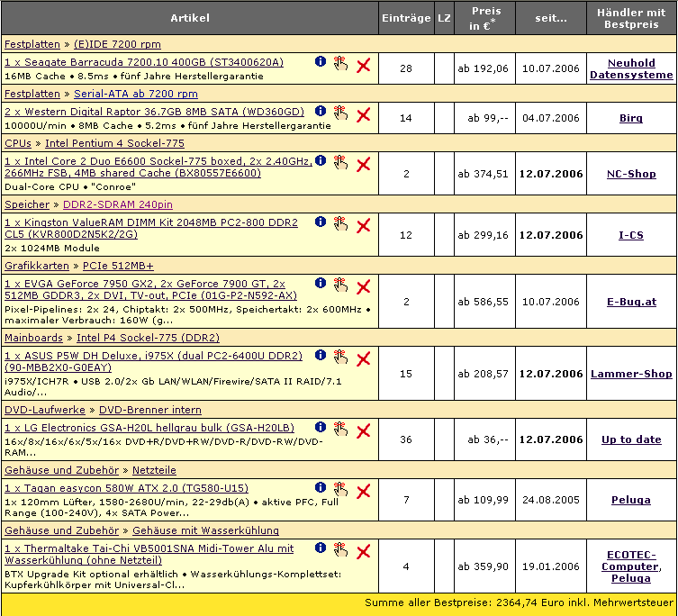Click the Netzteile category link
678x616 pixels.
tap(154, 470)
